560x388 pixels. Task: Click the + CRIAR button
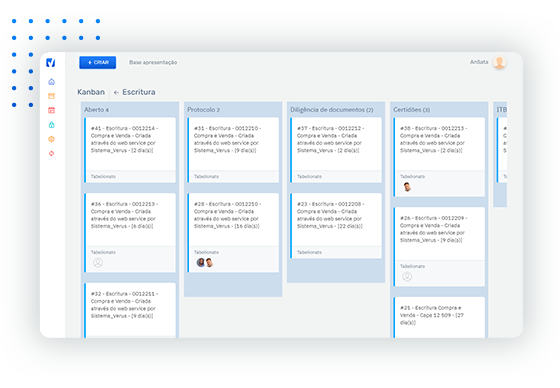[x=98, y=63]
